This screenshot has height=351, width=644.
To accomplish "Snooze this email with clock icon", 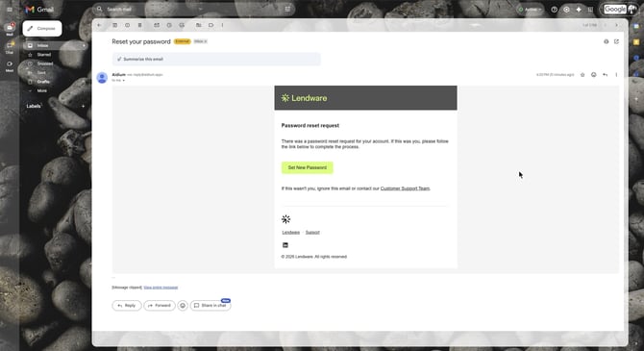I will 169,25.
